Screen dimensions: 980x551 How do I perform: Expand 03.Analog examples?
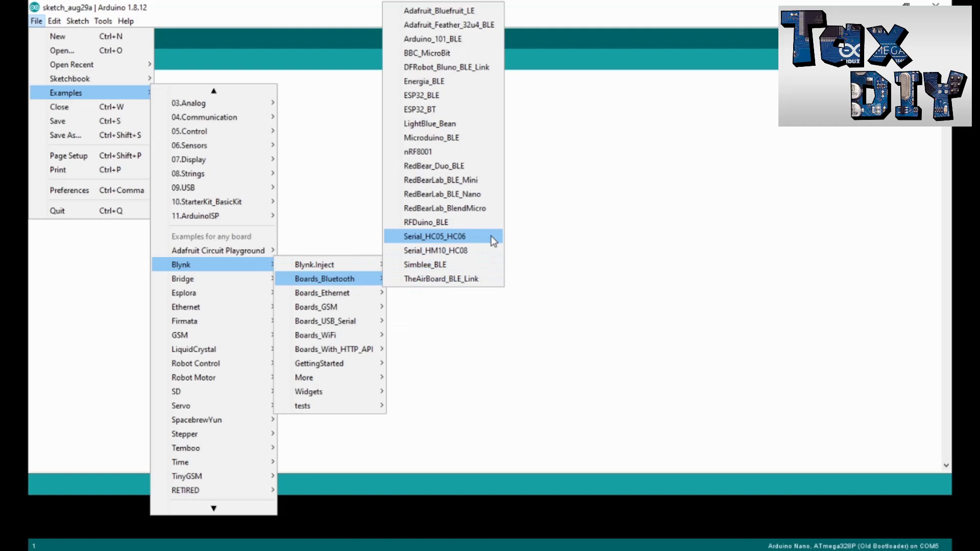pyautogui.click(x=214, y=103)
